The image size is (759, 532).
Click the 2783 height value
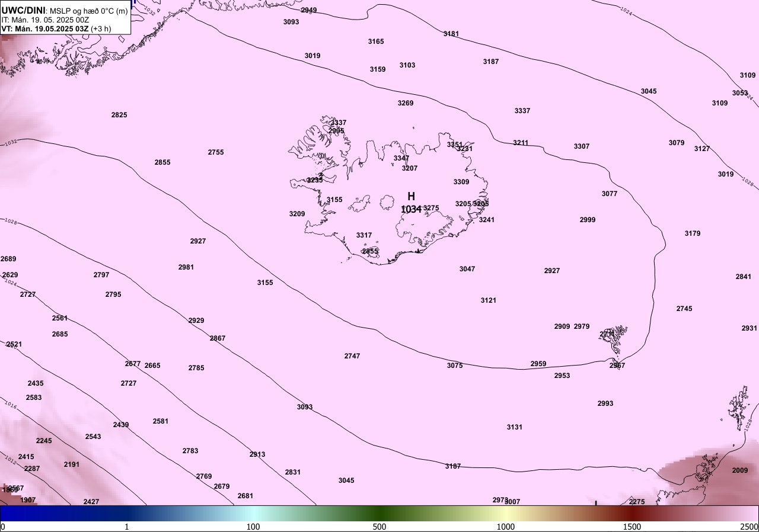190,451
